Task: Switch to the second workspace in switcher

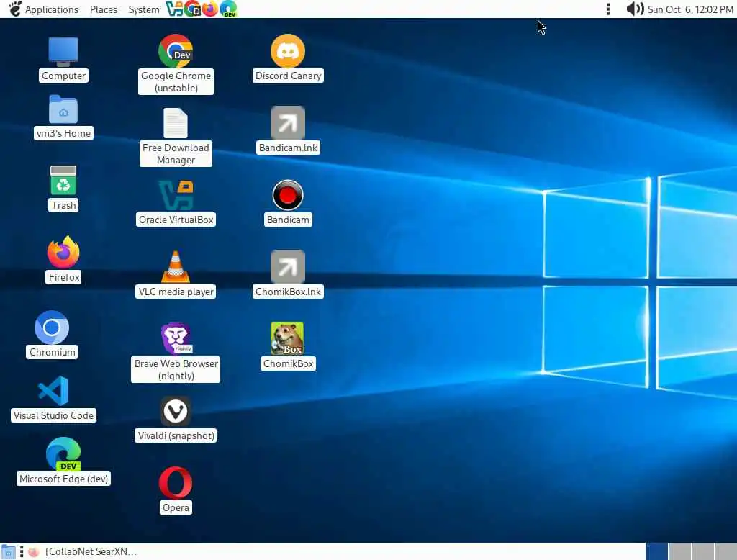Action: tap(679, 551)
